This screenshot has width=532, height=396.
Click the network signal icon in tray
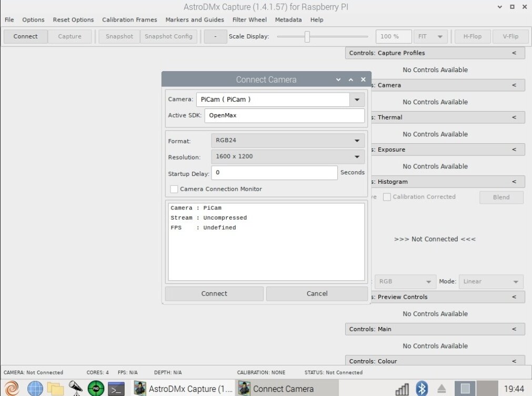[x=401, y=389]
